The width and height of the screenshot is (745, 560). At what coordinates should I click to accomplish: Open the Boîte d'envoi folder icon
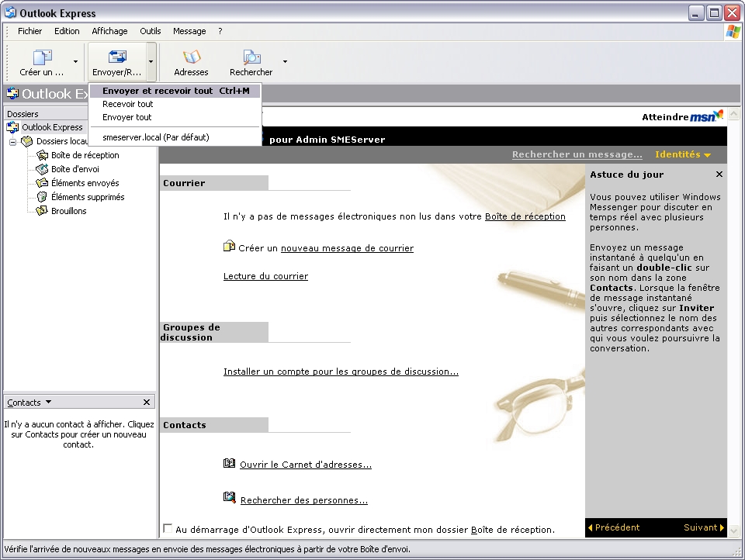42,169
